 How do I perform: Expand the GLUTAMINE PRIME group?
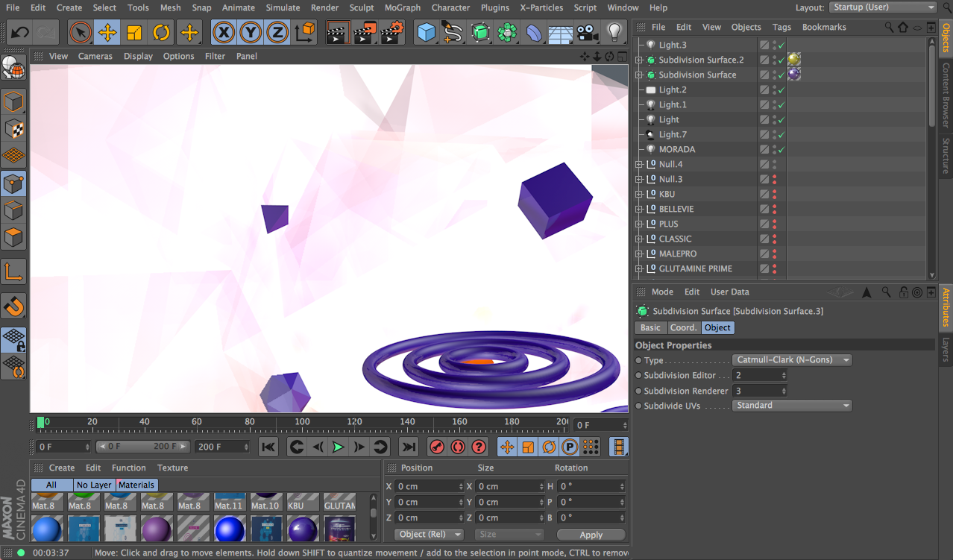639,268
